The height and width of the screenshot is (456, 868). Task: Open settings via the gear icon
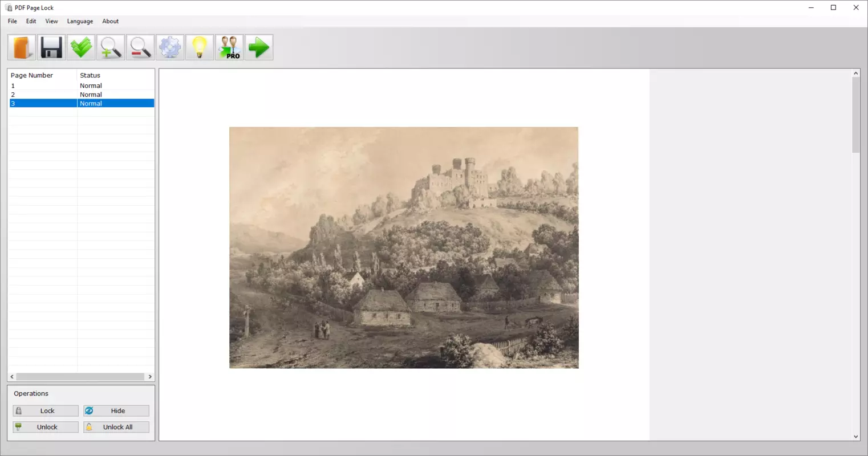pyautogui.click(x=170, y=47)
